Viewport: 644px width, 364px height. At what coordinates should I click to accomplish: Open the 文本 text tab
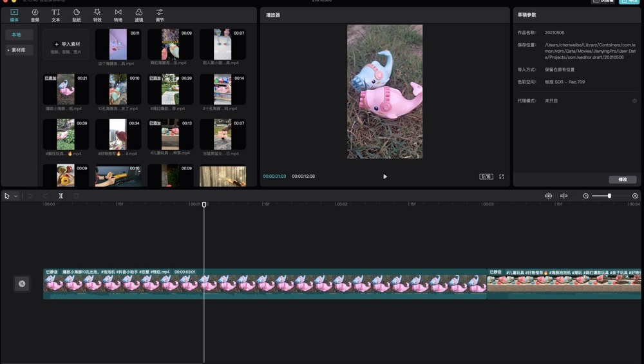tap(55, 15)
